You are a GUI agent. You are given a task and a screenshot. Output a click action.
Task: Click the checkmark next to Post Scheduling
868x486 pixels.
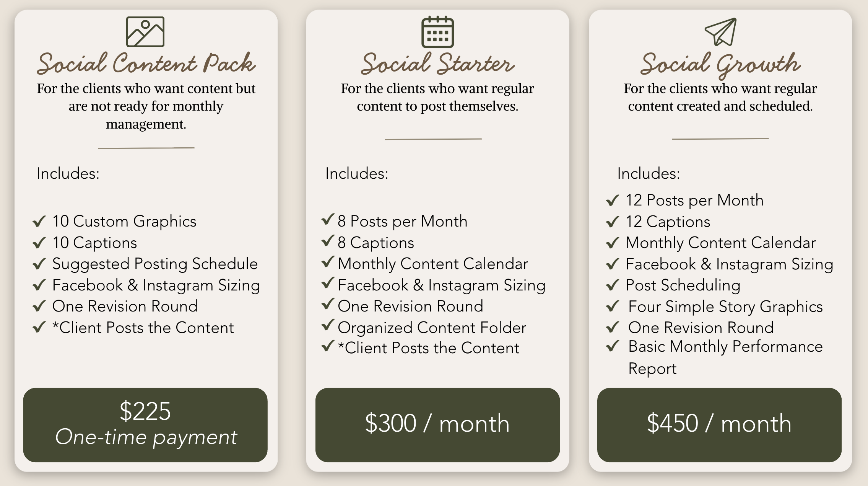click(x=613, y=285)
